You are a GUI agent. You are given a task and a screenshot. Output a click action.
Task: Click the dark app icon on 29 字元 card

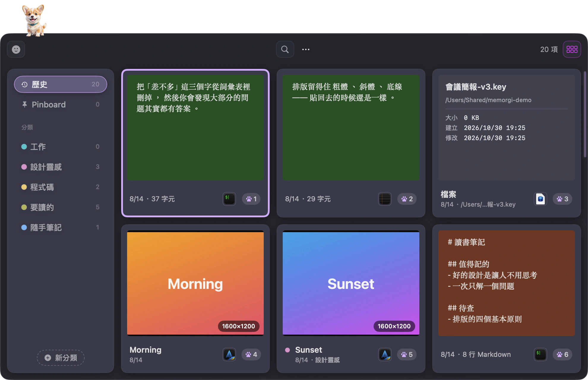pyautogui.click(x=385, y=199)
